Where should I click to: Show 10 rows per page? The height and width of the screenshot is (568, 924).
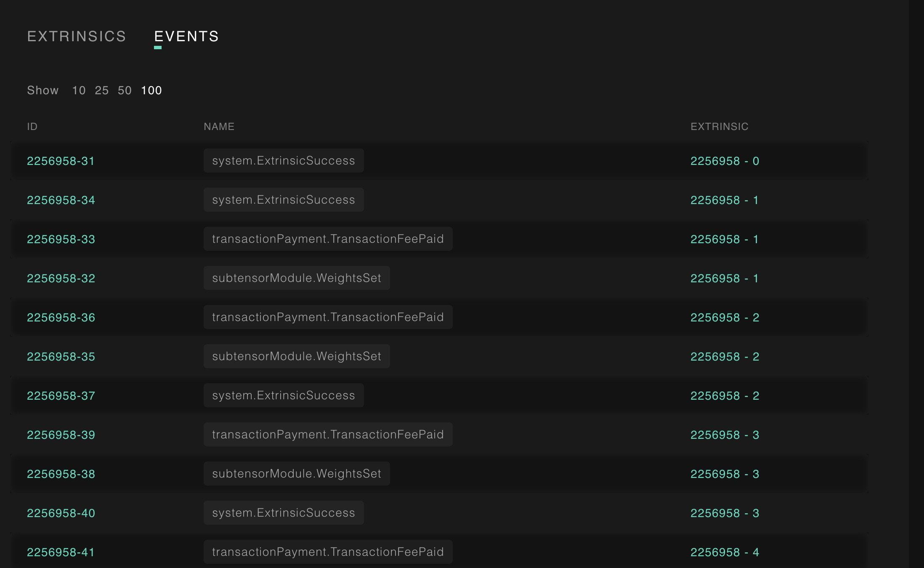pos(79,90)
